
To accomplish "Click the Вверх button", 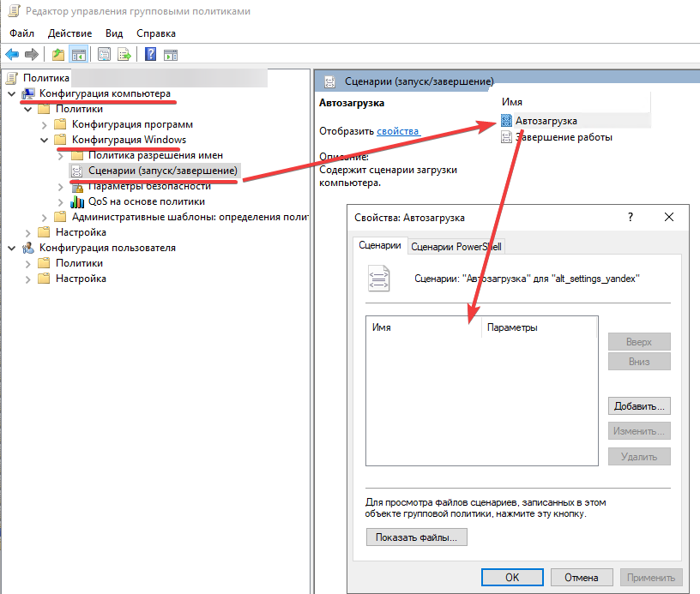I will [x=639, y=342].
